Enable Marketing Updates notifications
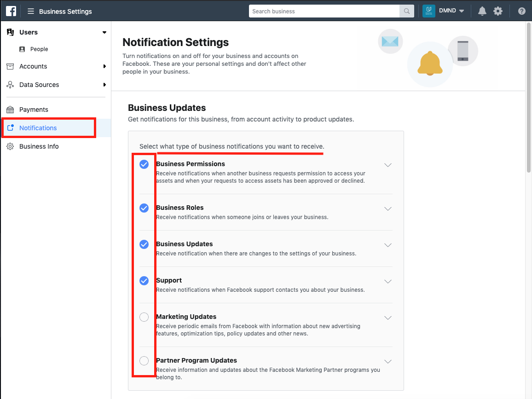532x399 pixels. (x=144, y=317)
